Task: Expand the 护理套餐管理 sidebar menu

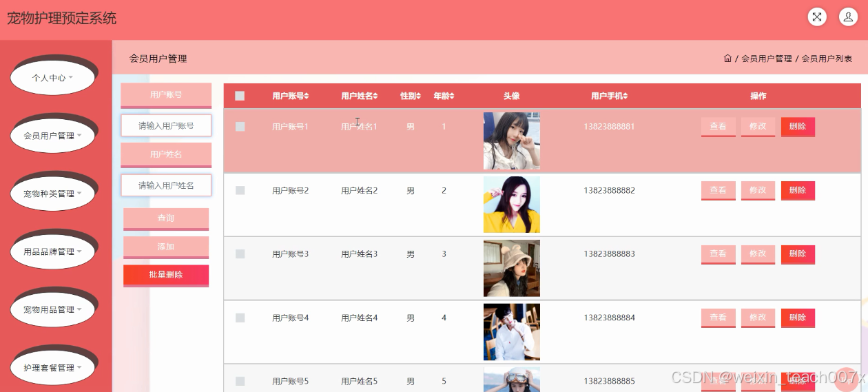Action: (x=52, y=367)
